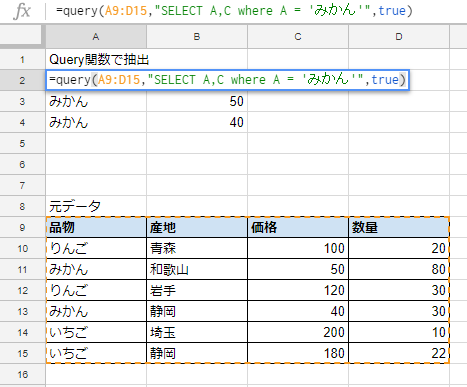467x387 pixels.
Task: Select row 16 header
Action: (22, 374)
